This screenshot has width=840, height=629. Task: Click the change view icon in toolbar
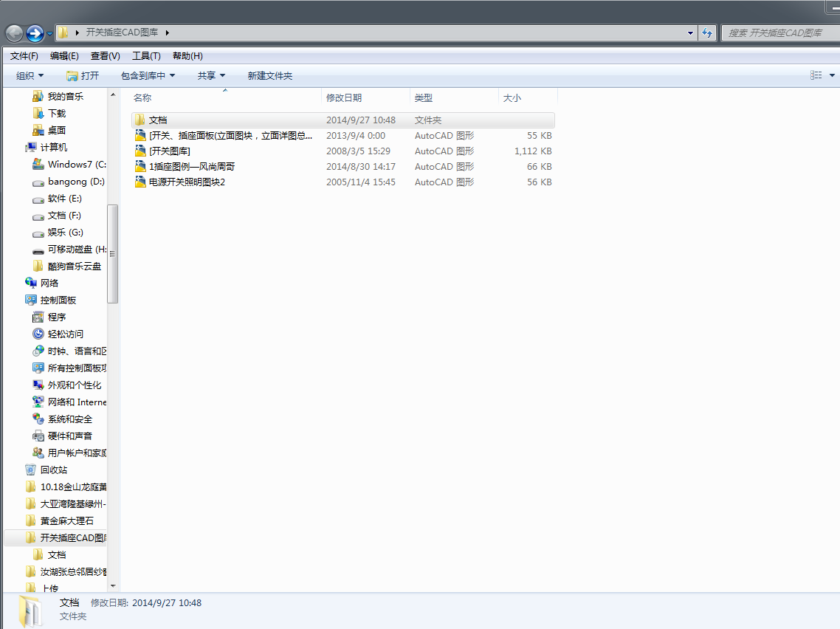tap(816, 75)
